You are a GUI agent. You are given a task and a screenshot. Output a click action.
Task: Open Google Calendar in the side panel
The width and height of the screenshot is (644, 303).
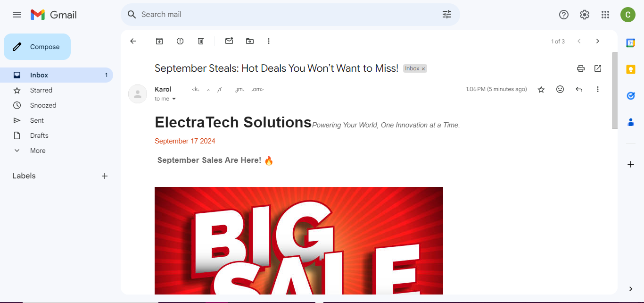coord(631,43)
